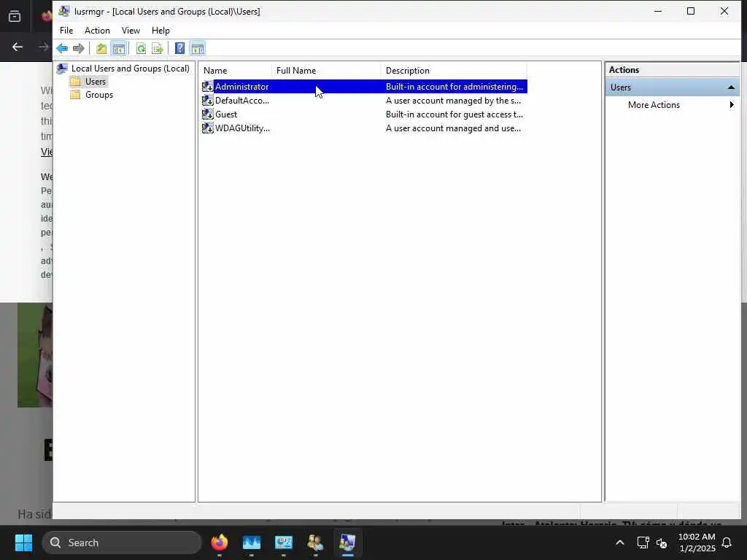Click the Back arrow in lusrmgr toolbar

coord(62,48)
